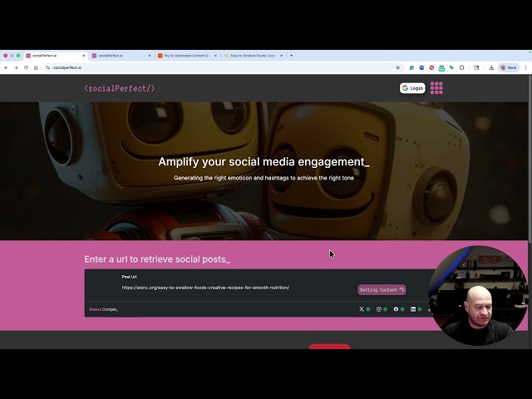532x399 pixels.
Task: Click the heading Amplify your social media engagement
Action: (264, 162)
